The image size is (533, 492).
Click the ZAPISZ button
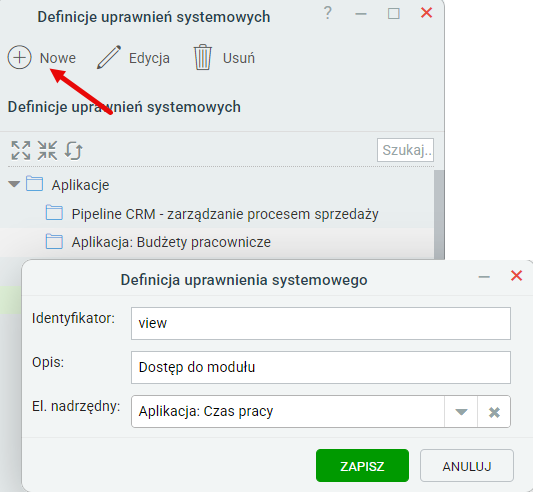point(362,465)
